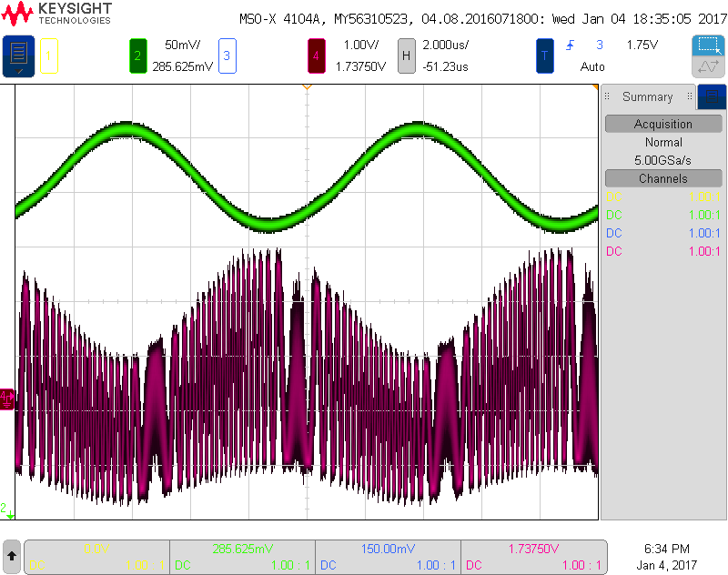Toggle channel 1 yellow button
The width and height of the screenshot is (728, 575).
click(49, 56)
